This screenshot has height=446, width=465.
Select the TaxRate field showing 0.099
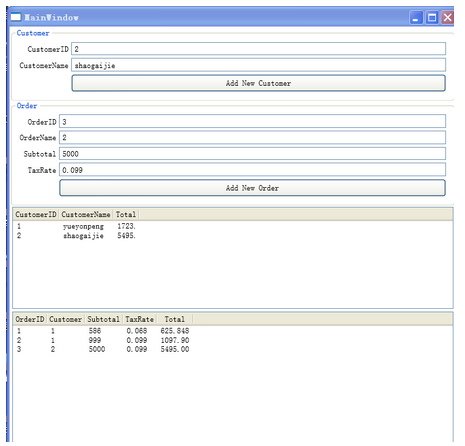coord(252,170)
